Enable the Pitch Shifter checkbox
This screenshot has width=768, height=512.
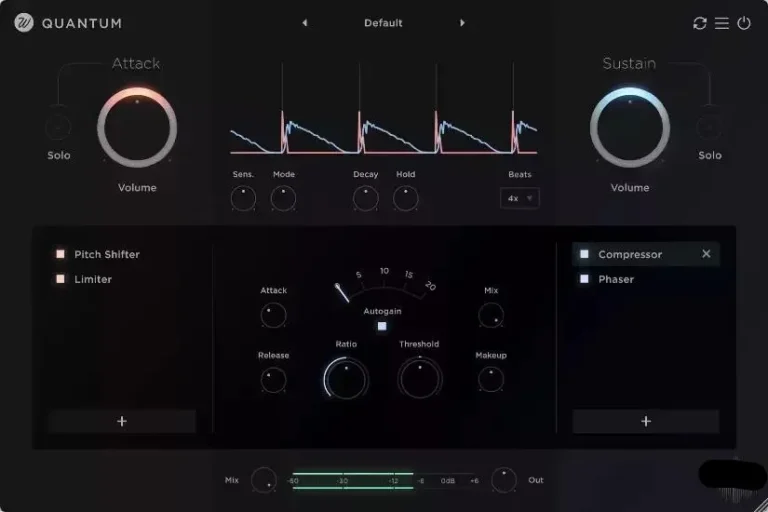tap(60, 254)
